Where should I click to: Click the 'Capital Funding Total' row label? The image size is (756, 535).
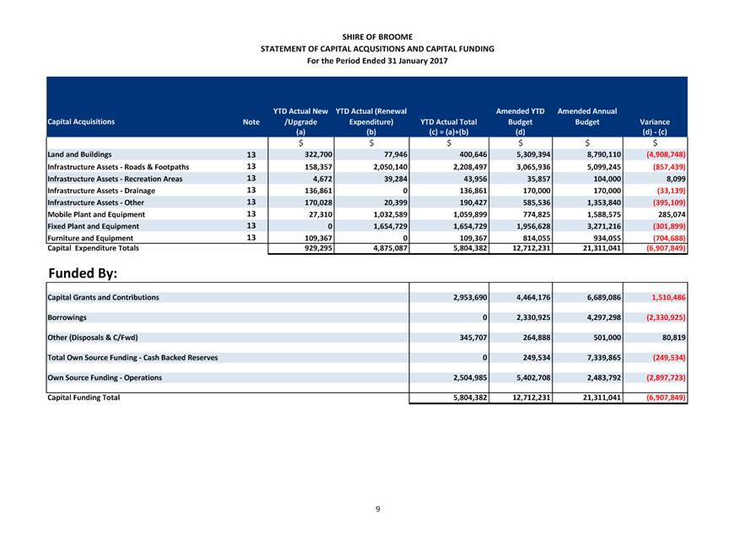tap(84, 397)
